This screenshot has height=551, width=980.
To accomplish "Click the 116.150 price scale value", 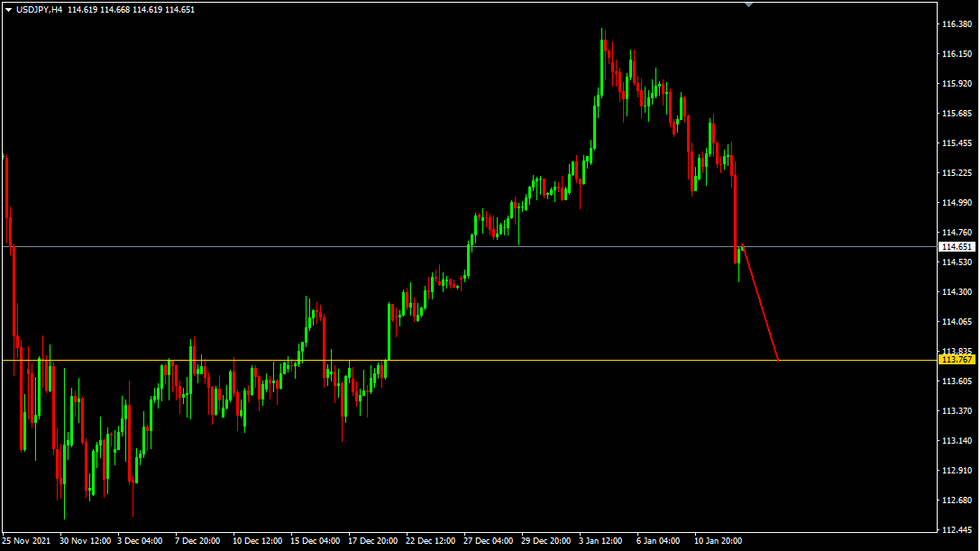I will (x=957, y=54).
